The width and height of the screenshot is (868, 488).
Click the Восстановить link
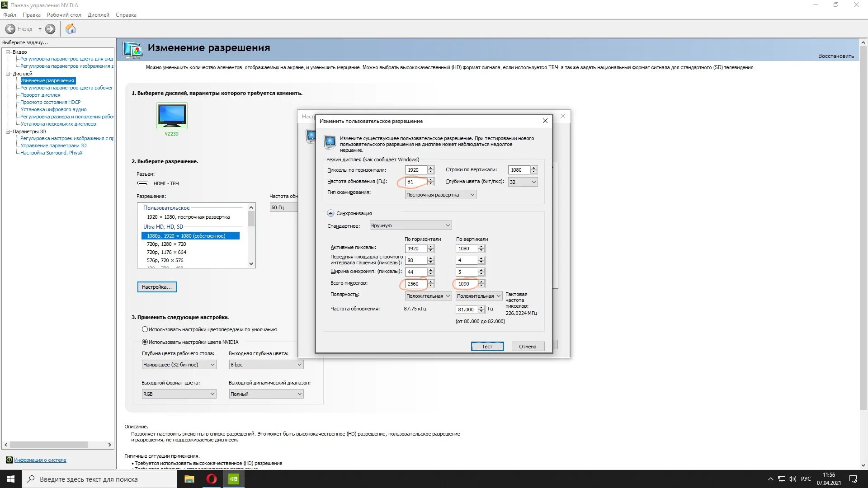pyautogui.click(x=836, y=56)
